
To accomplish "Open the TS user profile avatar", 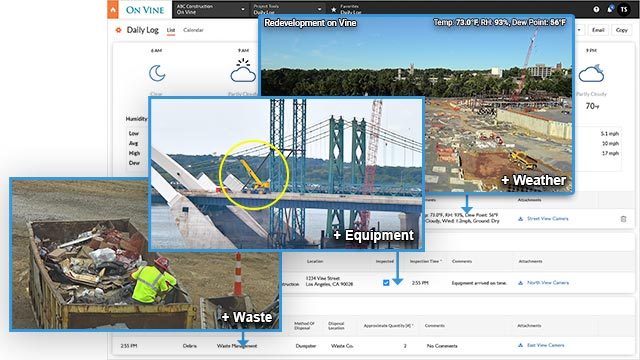I will tap(624, 9).
